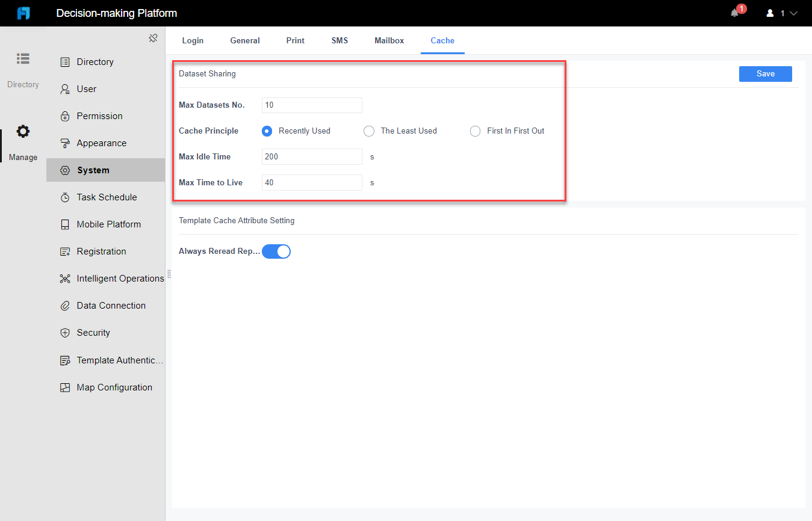Select the User management icon
This screenshot has width=812, height=521.
click(65, 88)
